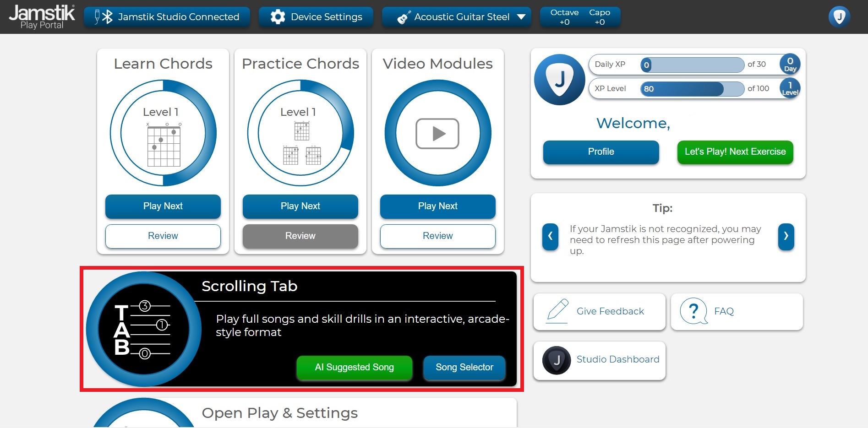Show the previous tip with left chevron
Screen dimensions: 868x428
click(x=550, y=236)
